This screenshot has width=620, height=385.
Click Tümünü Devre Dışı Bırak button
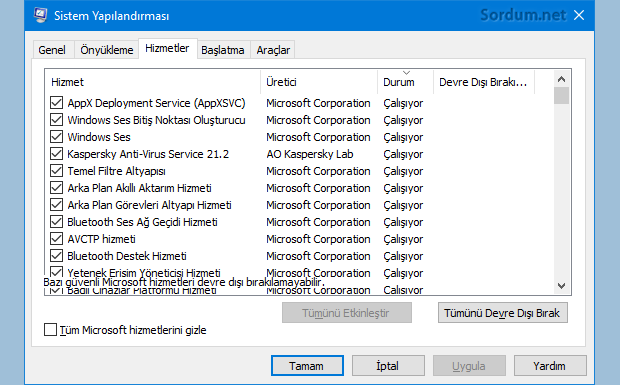[x=503, y=313]
